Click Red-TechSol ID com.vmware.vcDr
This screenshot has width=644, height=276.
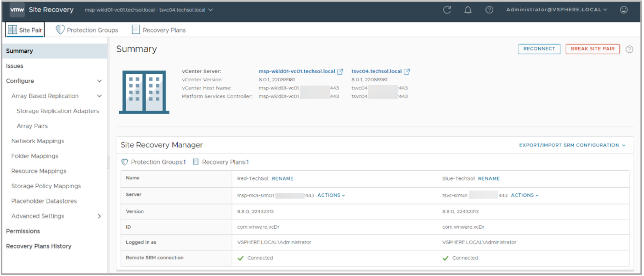pyautogui.click(x=258, y=227)
